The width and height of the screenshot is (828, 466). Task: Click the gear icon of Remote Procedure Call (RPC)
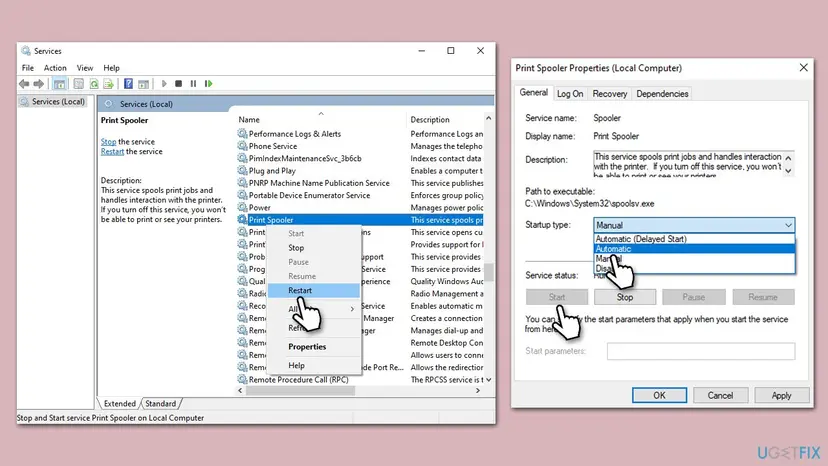click(x=242, y=379)
